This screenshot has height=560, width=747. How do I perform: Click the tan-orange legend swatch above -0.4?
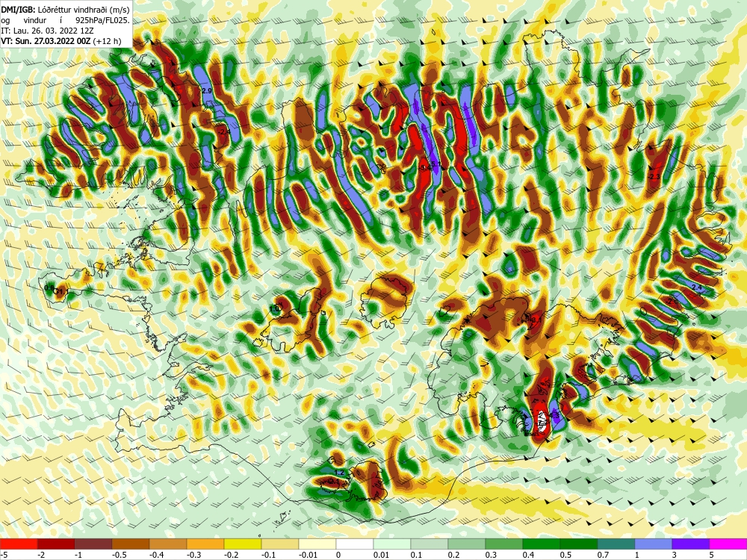[168, 544]
